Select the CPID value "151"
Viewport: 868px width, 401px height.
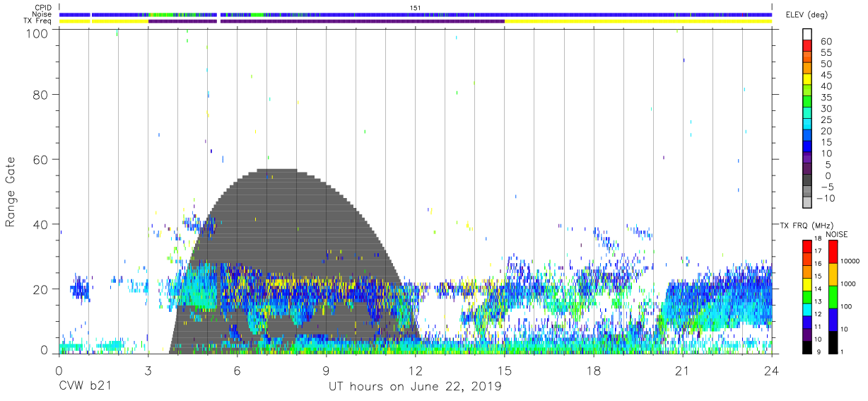(416, 8)
